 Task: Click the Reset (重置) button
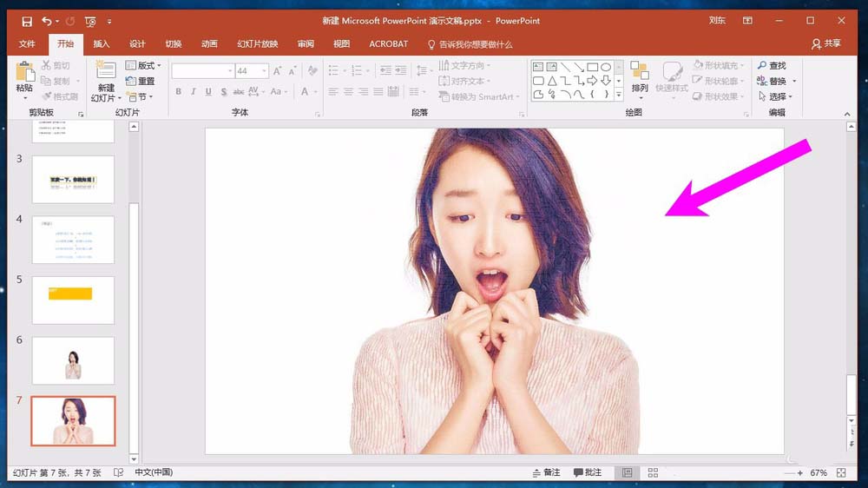pos(141,82)
